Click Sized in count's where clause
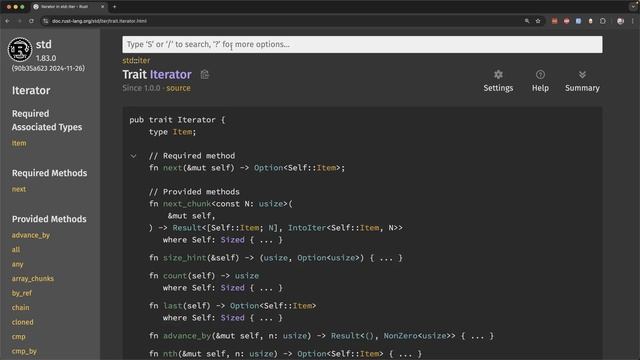 point(233,288)
